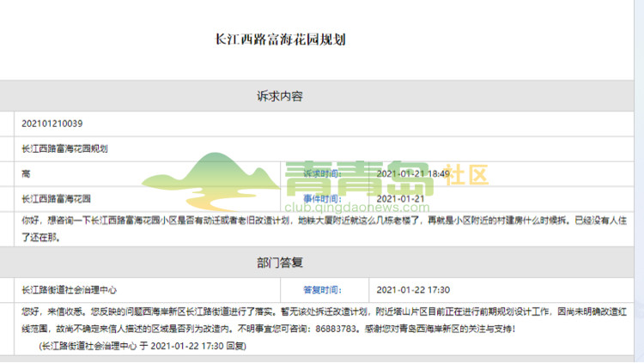Image resolution: width=644 pixels, height=363 pixels.
Task: Select the case number 202101210039
Action: [x=52, y=124]
